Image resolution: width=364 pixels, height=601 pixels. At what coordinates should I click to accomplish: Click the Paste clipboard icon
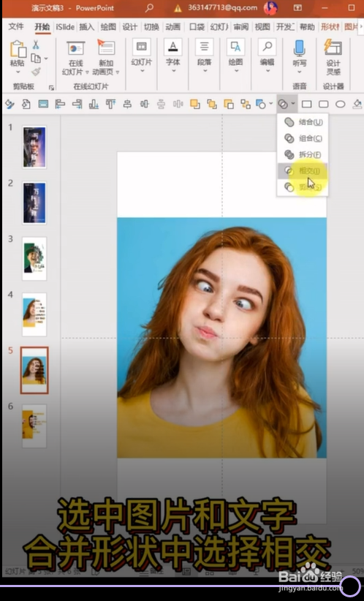coord(18,49)
